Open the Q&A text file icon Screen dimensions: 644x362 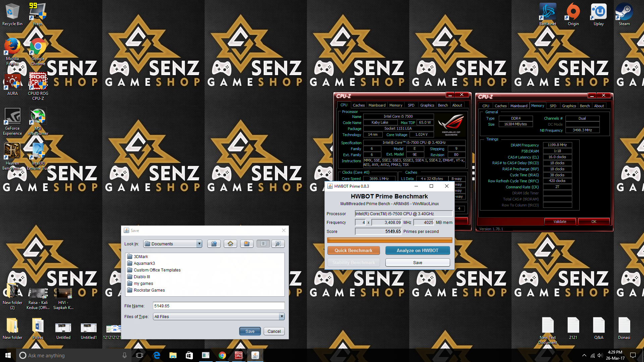[x=599, y=328]
